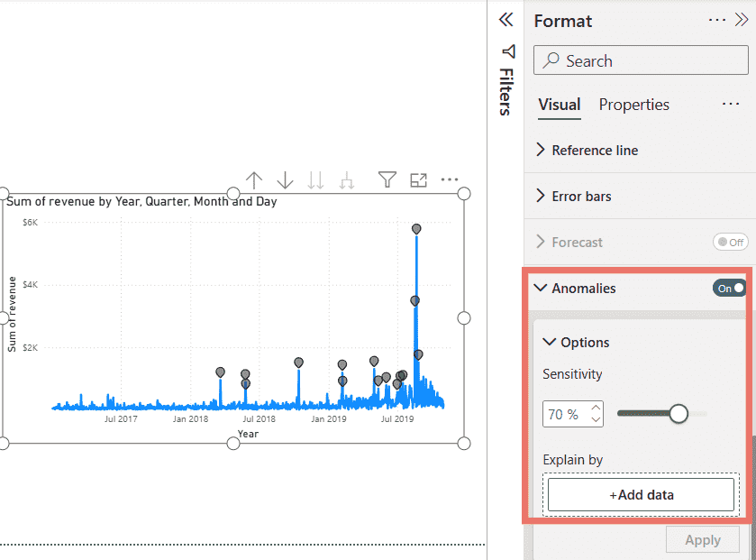
Task: Click the chart title Sum of revenue text
Action: (141, 202)
